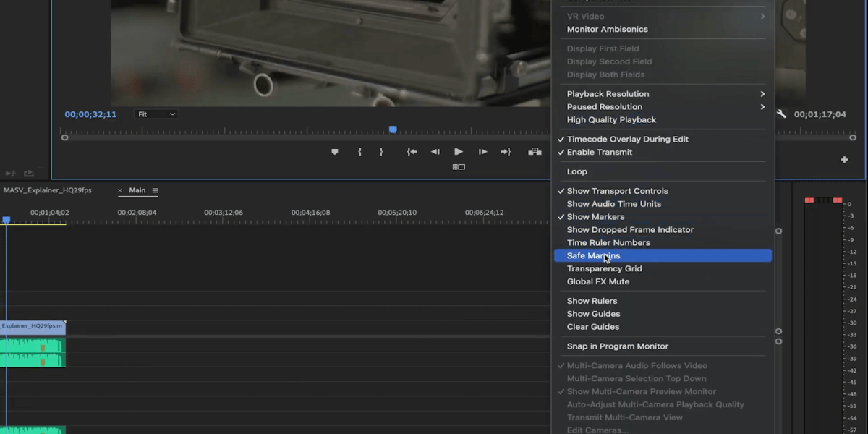868x434 pixels.
Task: Click the Mark Out bracket icon
Action: coord(381,152)
